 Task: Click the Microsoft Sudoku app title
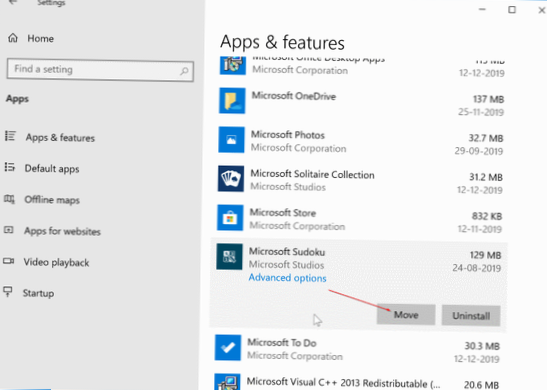click(287, 252)
